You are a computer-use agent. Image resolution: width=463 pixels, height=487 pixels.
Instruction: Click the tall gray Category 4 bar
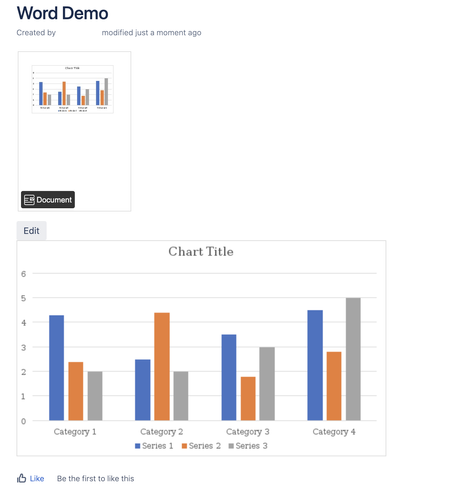(353, 359)
